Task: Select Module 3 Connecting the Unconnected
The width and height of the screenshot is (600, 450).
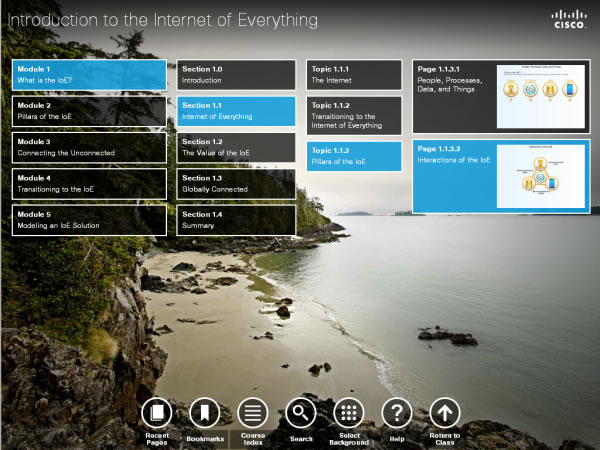Action: (x=89, y=148)
